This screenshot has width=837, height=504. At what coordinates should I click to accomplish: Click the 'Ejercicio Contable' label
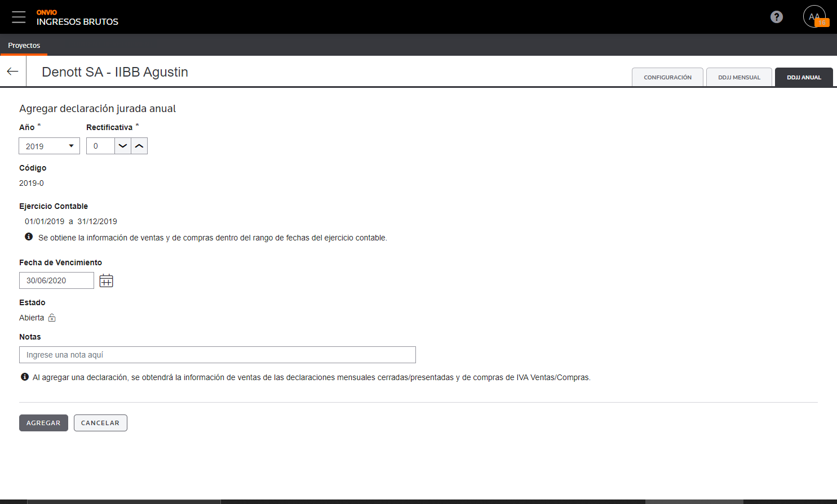54,206
